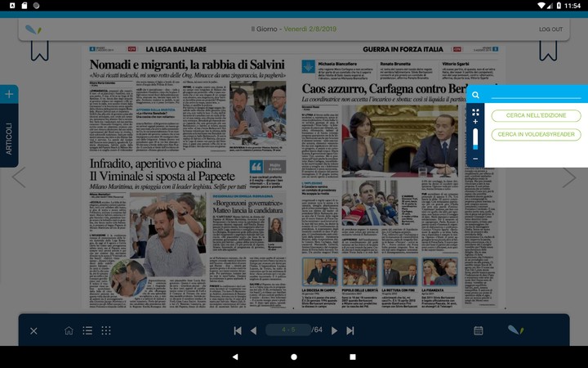Zoom in with the plus icon
Screen dimensions: 588x368
[475, 122]
